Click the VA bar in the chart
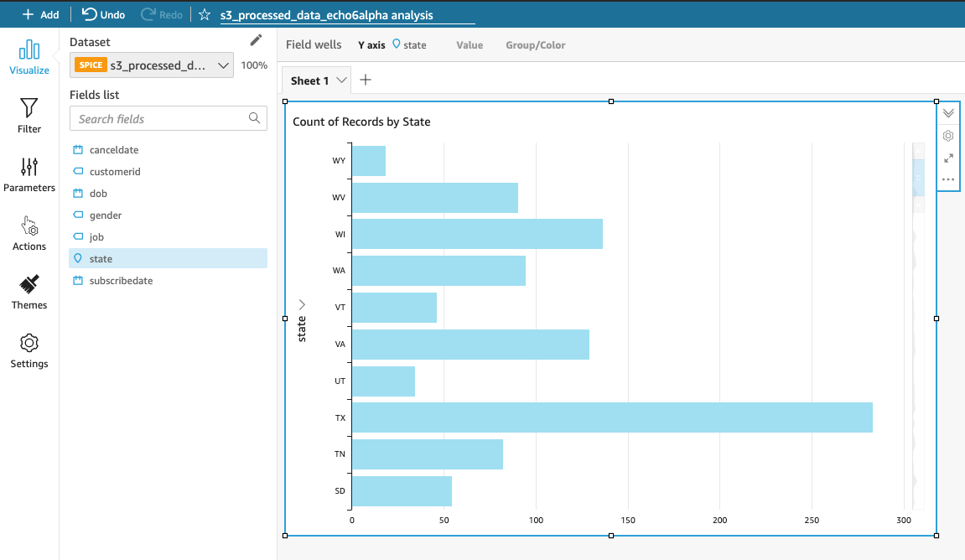965x560 pixels. point(470,344)
